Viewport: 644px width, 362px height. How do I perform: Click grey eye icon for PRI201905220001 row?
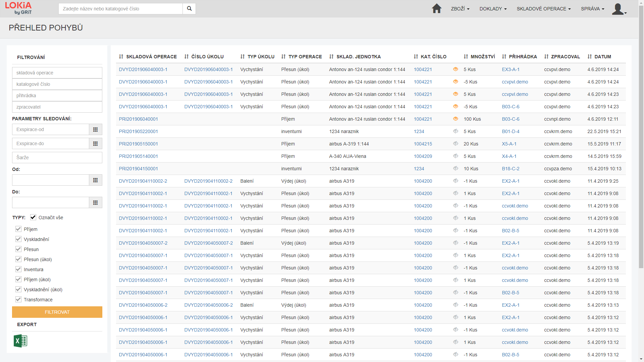click(x=455, y=131)
